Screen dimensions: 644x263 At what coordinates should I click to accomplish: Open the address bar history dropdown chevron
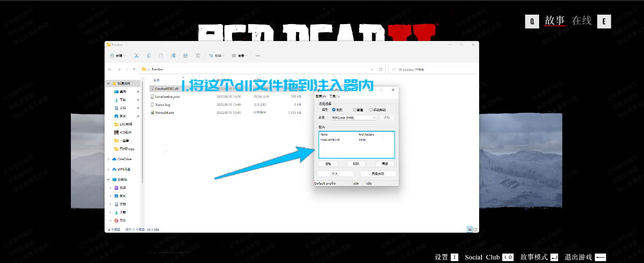pos(373,69)
